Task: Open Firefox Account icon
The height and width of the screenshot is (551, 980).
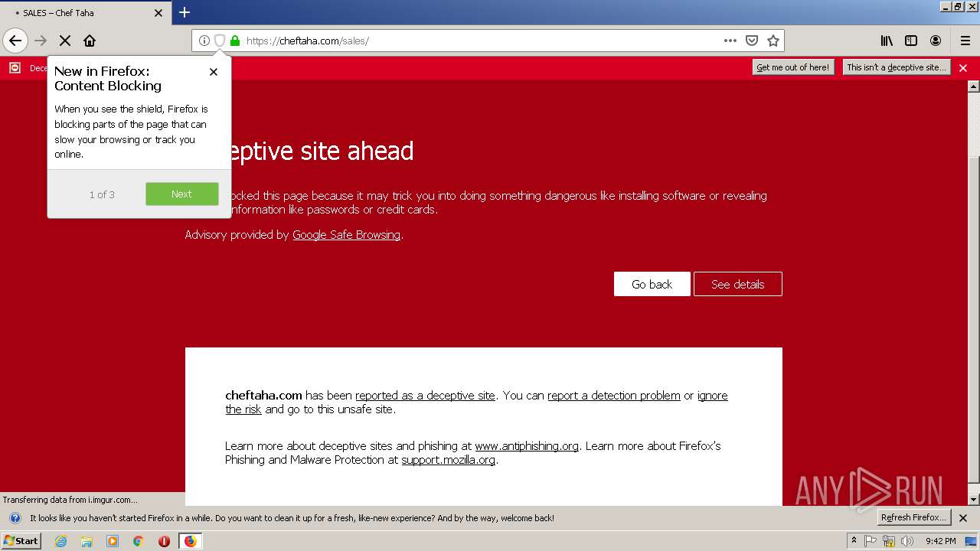Action: click(936, 41)
